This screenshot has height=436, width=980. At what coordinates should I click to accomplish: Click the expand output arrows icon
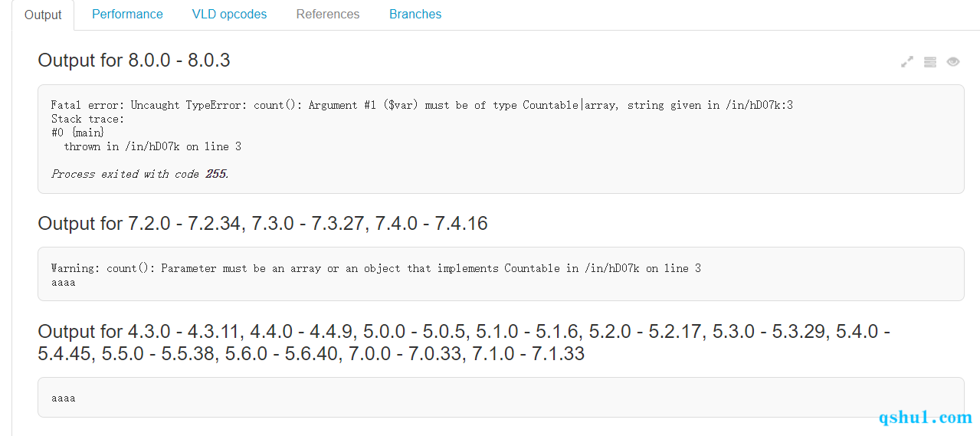pyautogui.click(x=907, y=62)
